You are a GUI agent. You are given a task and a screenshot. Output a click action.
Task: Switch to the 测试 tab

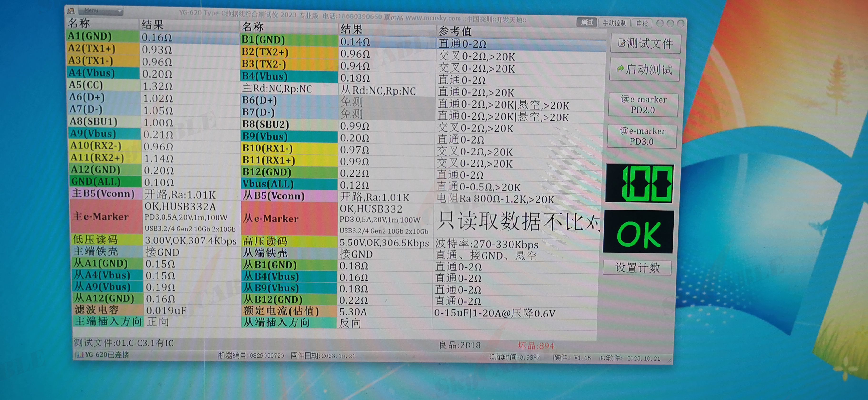click(x=587, y=22)
